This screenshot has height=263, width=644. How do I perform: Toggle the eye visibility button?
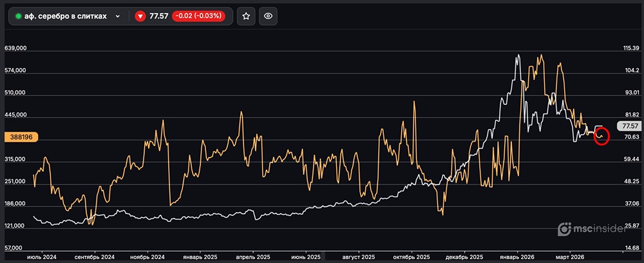coord(269,17)
